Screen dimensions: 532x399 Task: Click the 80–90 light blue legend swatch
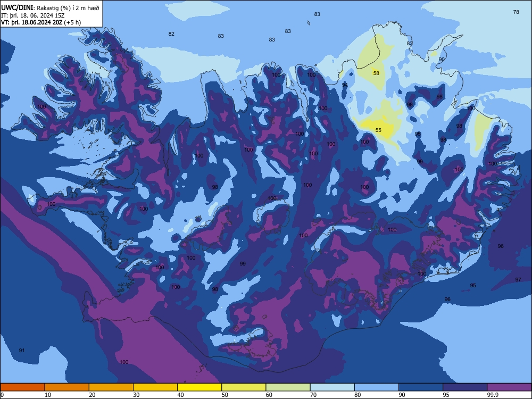coord(377,387)
